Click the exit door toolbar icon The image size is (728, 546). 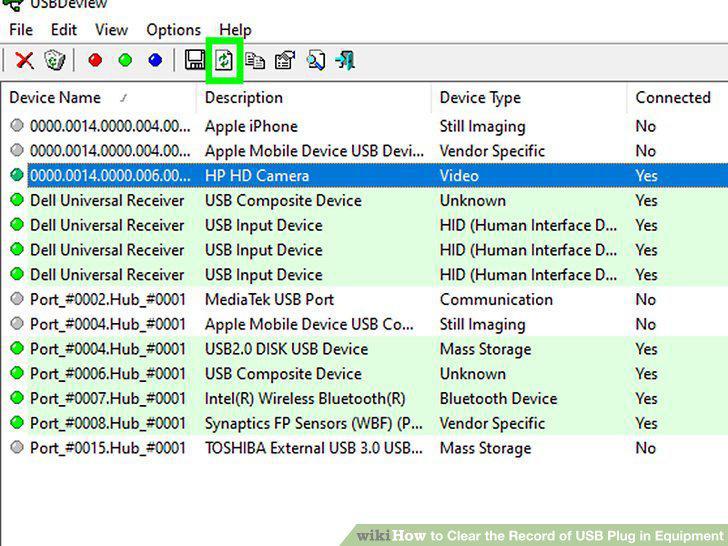tap(345, 60)
